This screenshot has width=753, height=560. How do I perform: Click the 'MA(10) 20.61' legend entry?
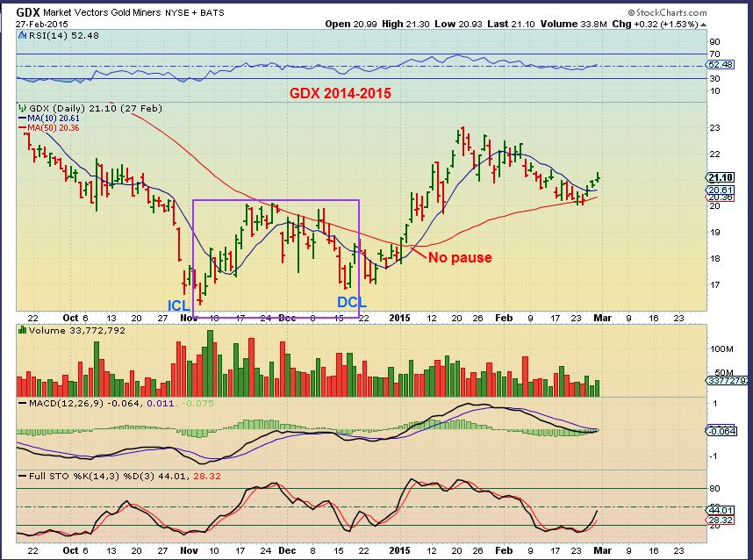[x=54, y=118]
